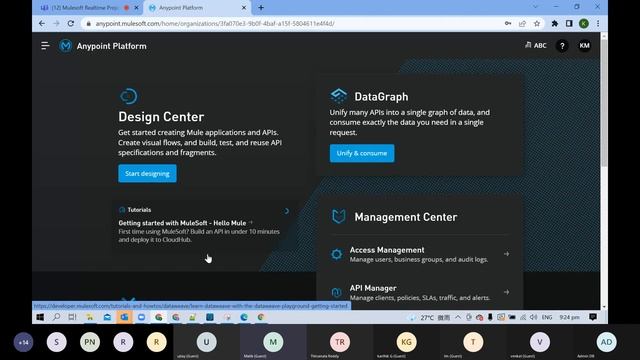Open Task View on taskbar
The height and width of the screenshot is (360, 640).
72,317
